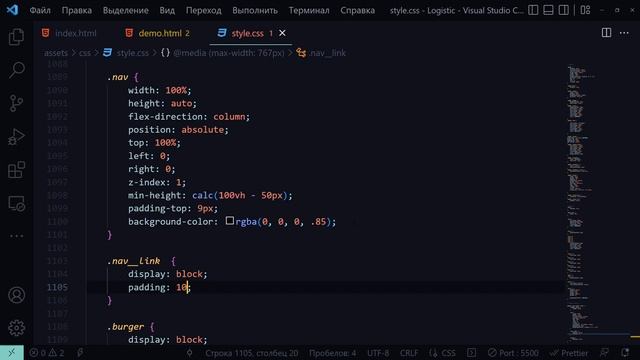
Task: Open the Выполнить menu
Action: (x=255, y=10)
